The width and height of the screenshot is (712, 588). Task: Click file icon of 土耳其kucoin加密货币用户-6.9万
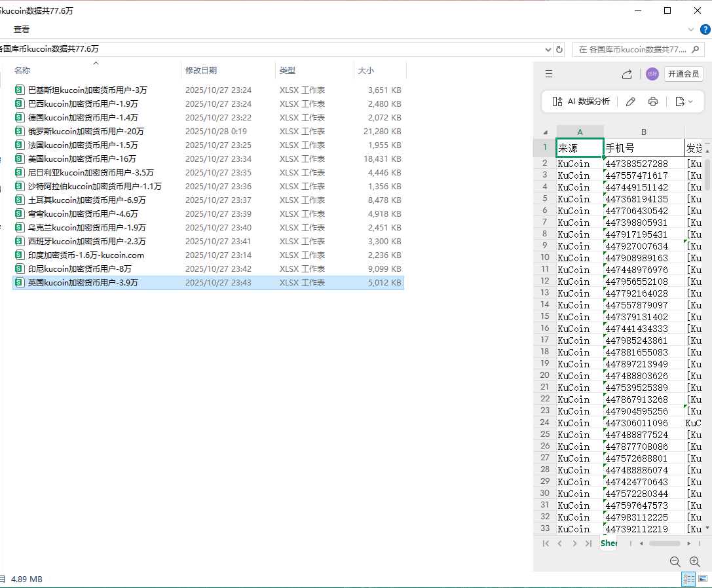click(x=19, y=200)
